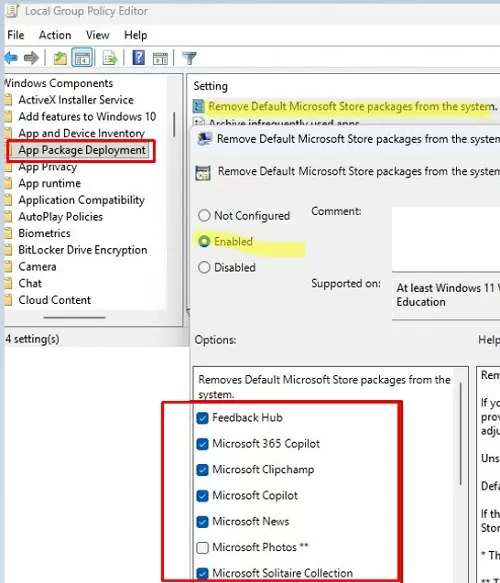Open the File menu

(16, 35)
